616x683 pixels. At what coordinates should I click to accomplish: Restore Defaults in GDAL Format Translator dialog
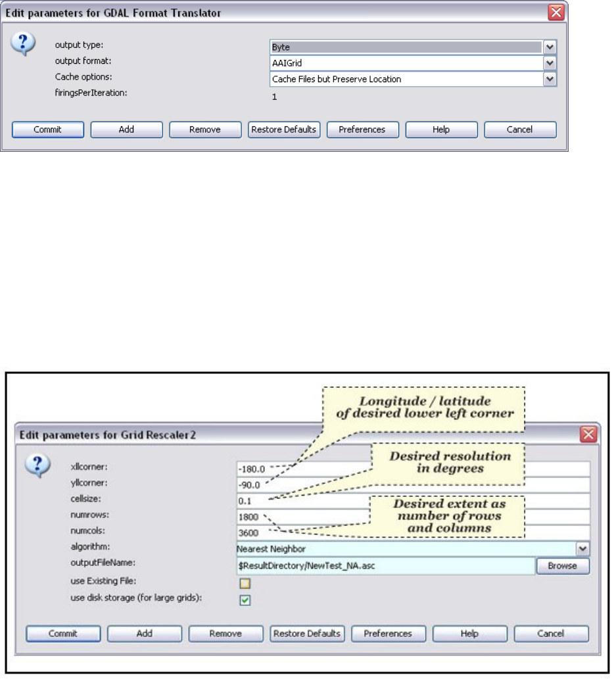(284, 130)
